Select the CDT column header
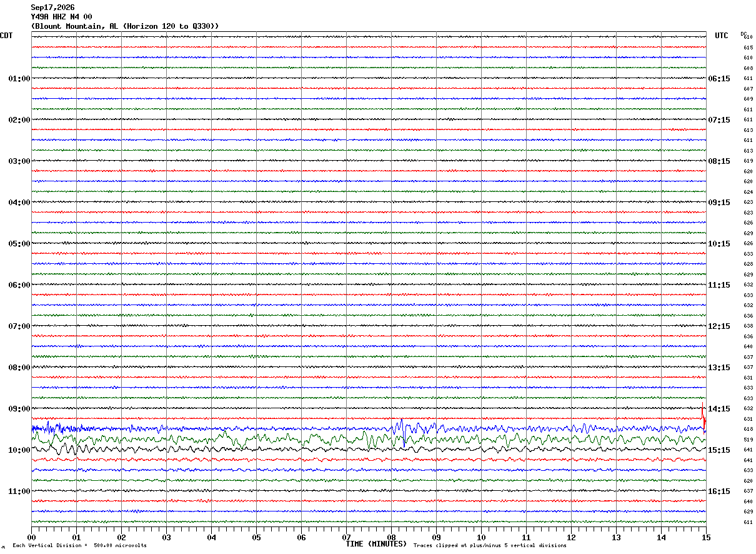Viewport: 756px width, 554px height. click(x=6, y=36)
